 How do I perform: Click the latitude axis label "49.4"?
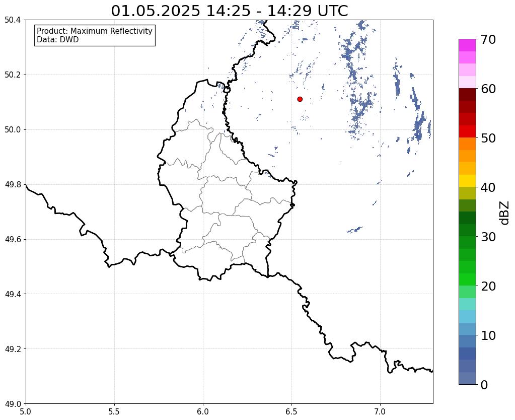13,294
